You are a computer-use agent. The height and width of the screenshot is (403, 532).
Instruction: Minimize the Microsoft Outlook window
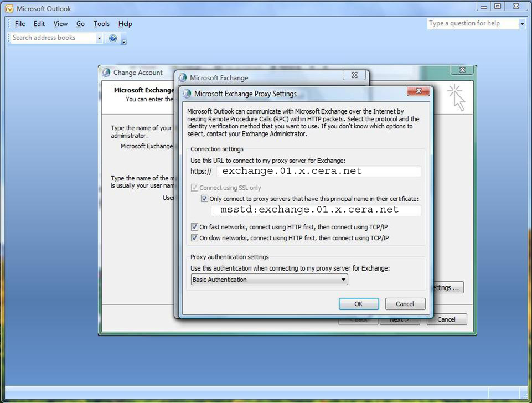click(484, 7)
